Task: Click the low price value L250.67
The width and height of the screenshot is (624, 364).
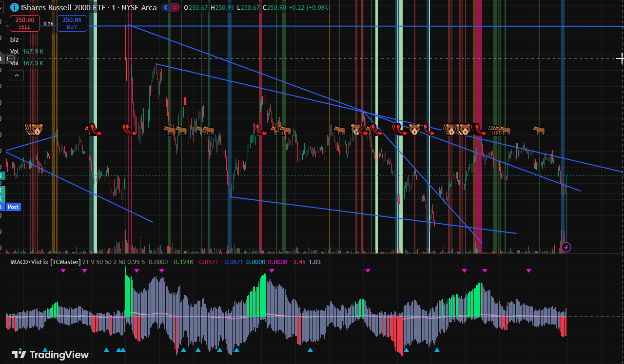Action: click(249, 8)
